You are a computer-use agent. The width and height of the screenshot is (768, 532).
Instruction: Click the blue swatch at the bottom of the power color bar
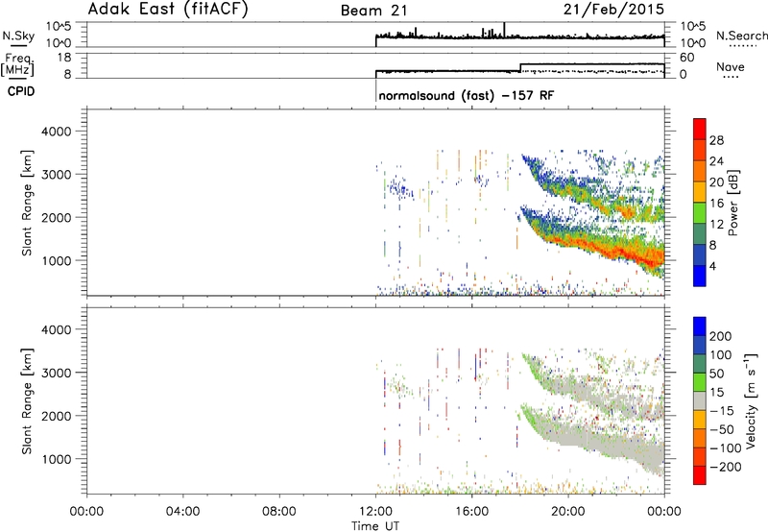pyautogui.click(x=700, y=276)
